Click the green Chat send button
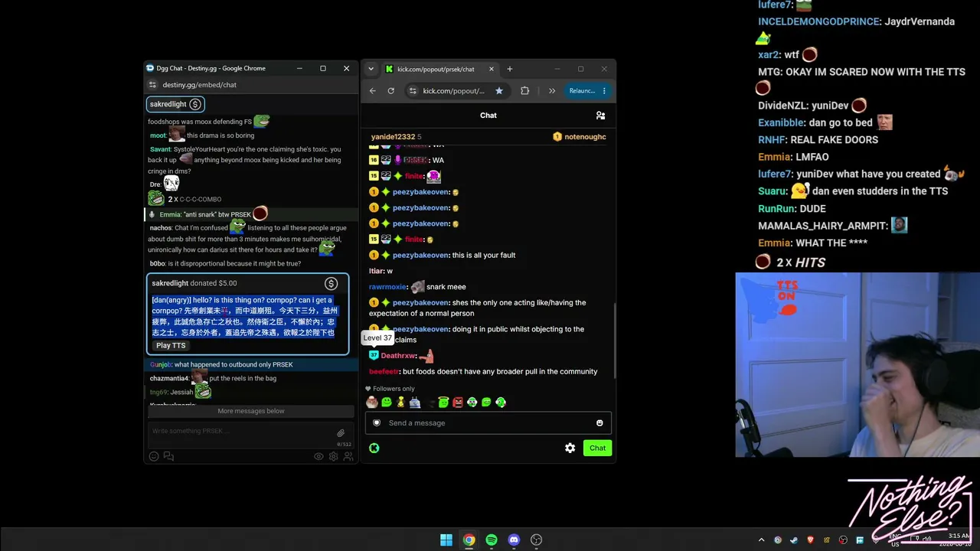 coord(597,448)
